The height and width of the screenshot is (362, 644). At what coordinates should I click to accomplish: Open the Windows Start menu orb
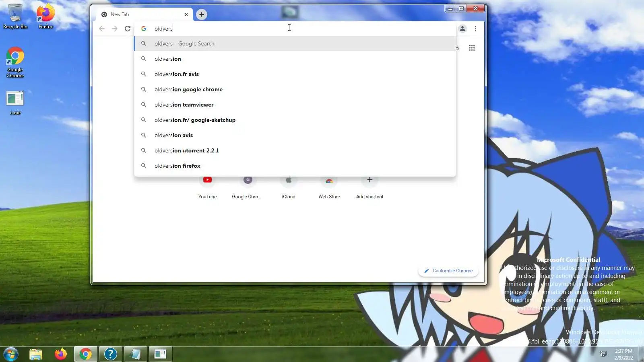[11, 354]
